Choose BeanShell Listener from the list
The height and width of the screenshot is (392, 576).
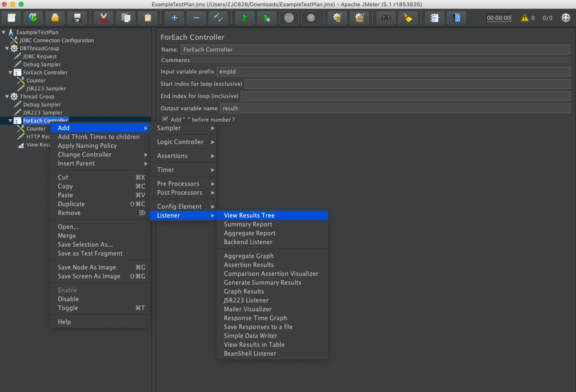(272, 354)
